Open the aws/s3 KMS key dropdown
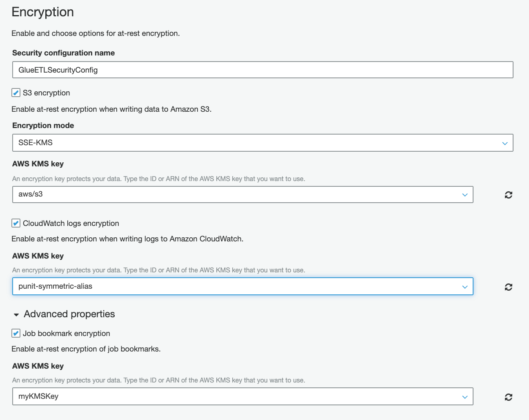The height and width of the screenshot is (420, 529). (x=237, y=195)
